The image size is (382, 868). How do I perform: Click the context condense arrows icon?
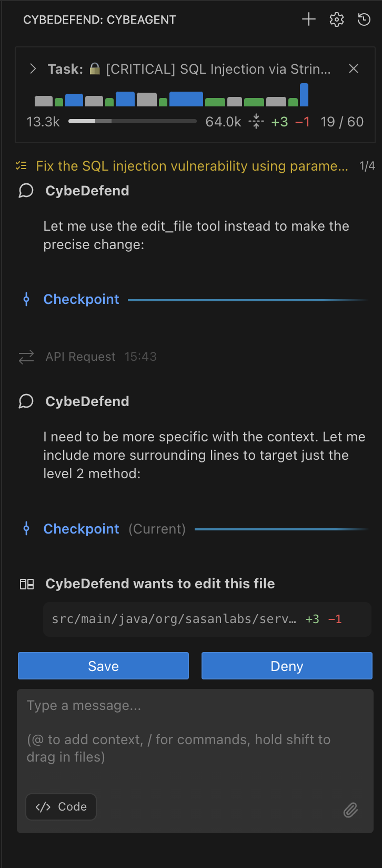click(x=256, y=121)
